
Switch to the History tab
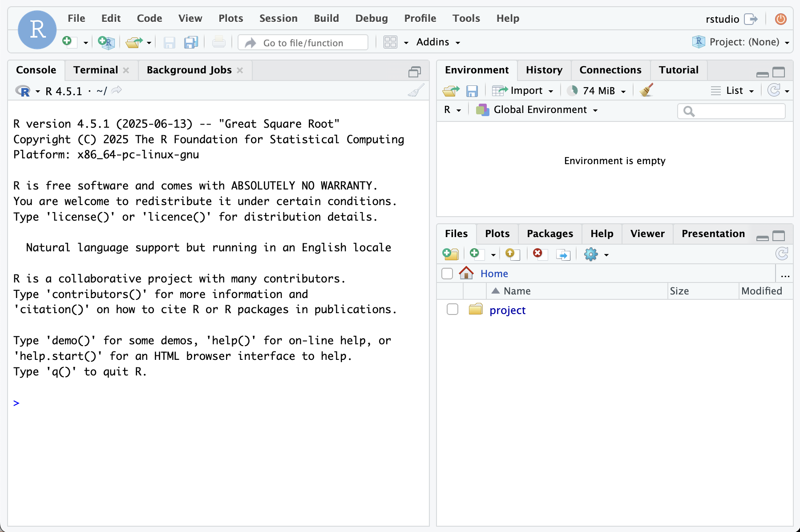click(x=544, y=70)
